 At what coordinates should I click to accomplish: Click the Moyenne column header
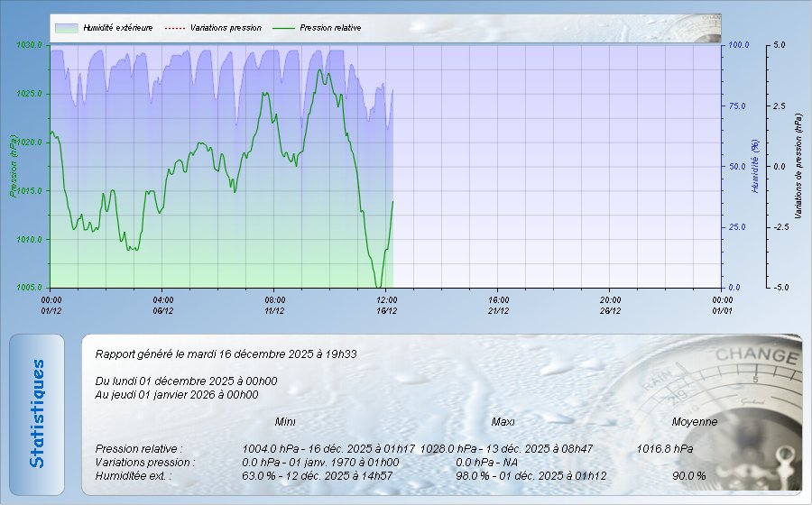pyautogui.click(x=695, y=421)
